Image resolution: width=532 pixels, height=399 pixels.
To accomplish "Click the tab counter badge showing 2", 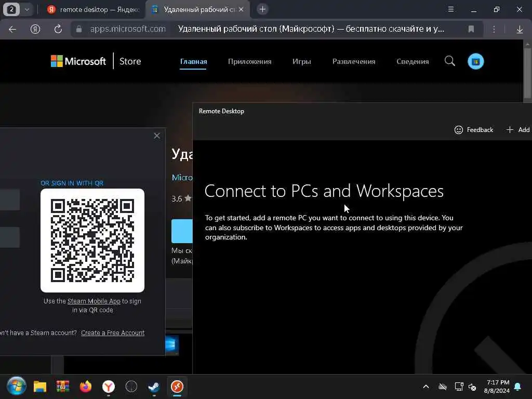I will point(11,9).
